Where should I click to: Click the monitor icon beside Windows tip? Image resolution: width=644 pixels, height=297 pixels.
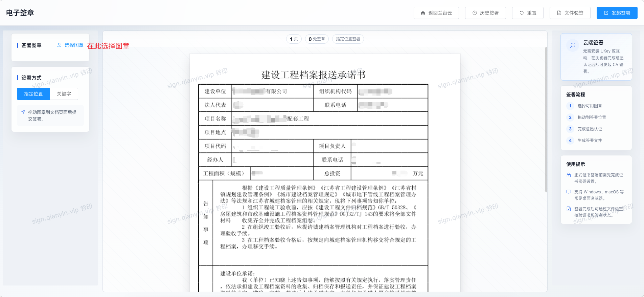tap(569, 192)
